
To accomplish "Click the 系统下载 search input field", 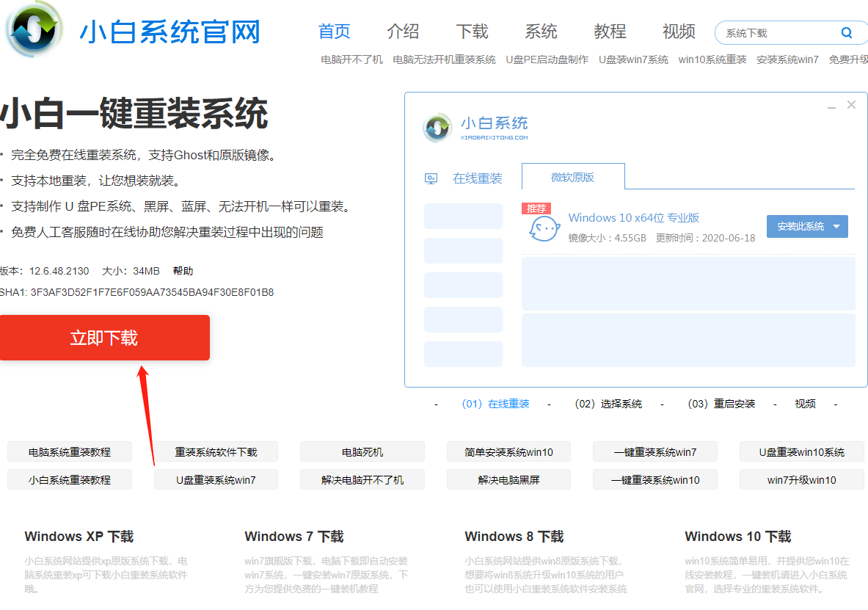I will click(x=778, y=33).
